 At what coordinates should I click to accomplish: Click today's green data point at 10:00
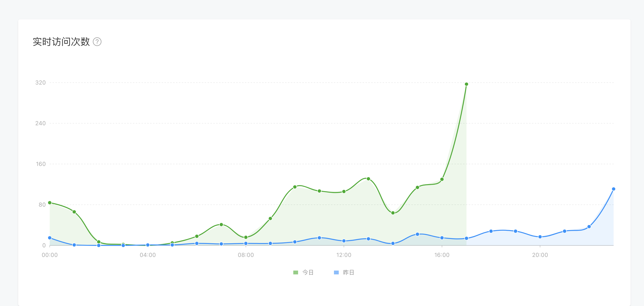[x=295, y=187]
